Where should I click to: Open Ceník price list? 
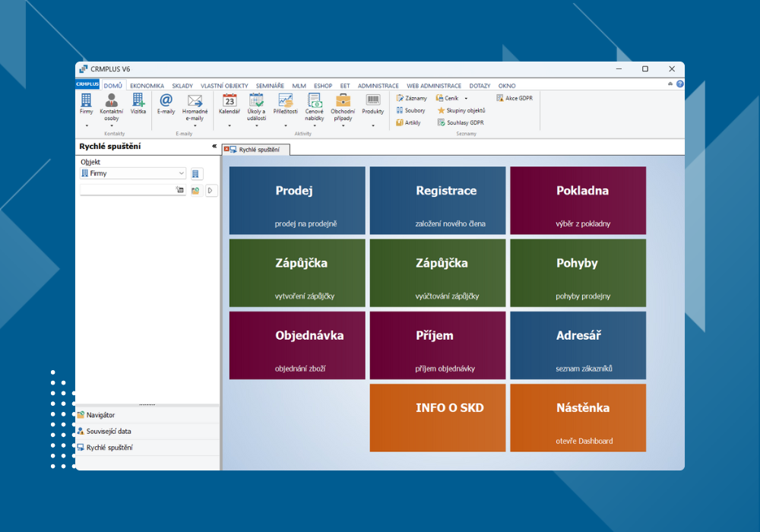pyautogui.click(x=447, y=98)
